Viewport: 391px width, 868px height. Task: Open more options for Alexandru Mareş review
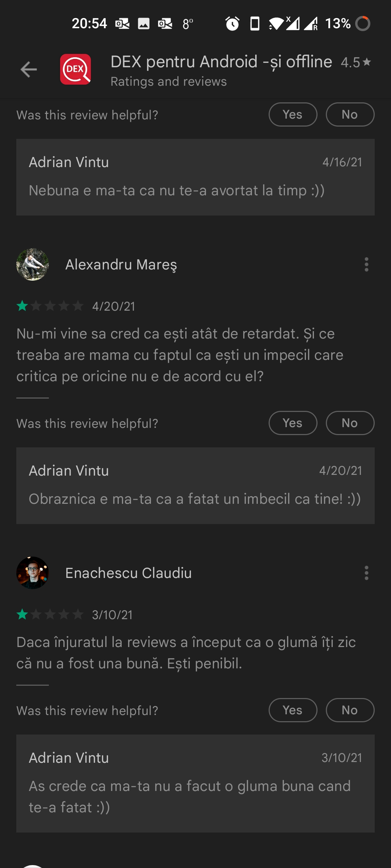pos(366,264)
